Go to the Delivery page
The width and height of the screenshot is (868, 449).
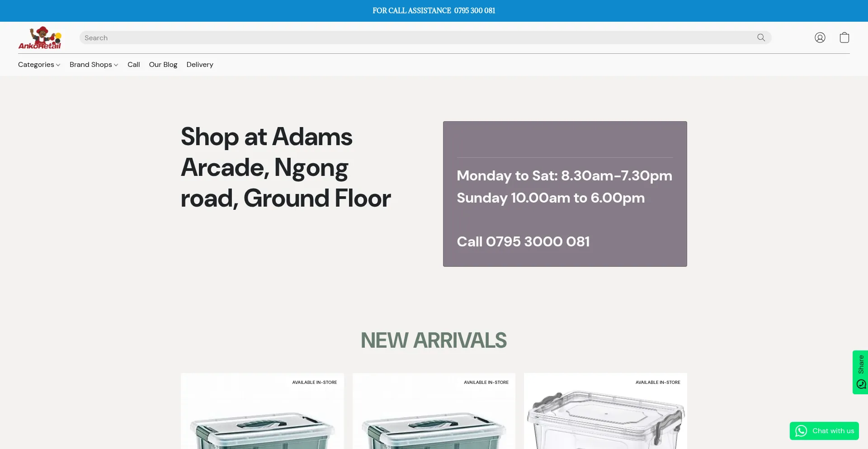click(200, 65)
